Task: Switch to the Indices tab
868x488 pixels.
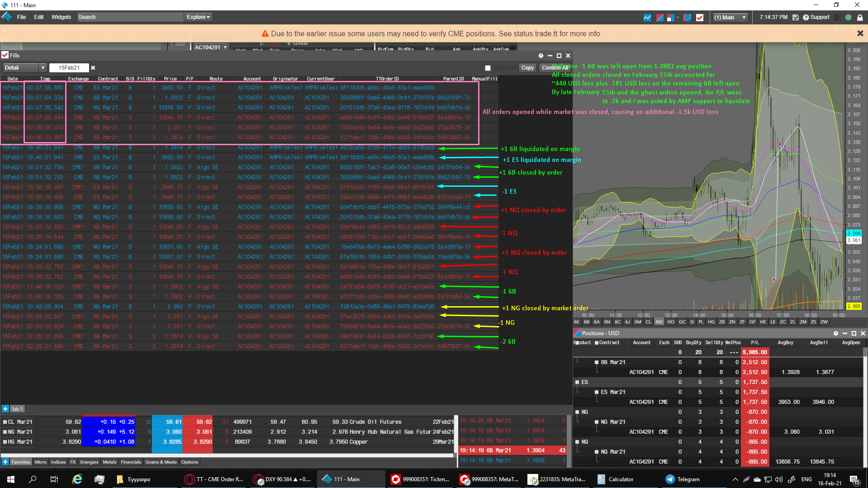Action: [58, 462]
